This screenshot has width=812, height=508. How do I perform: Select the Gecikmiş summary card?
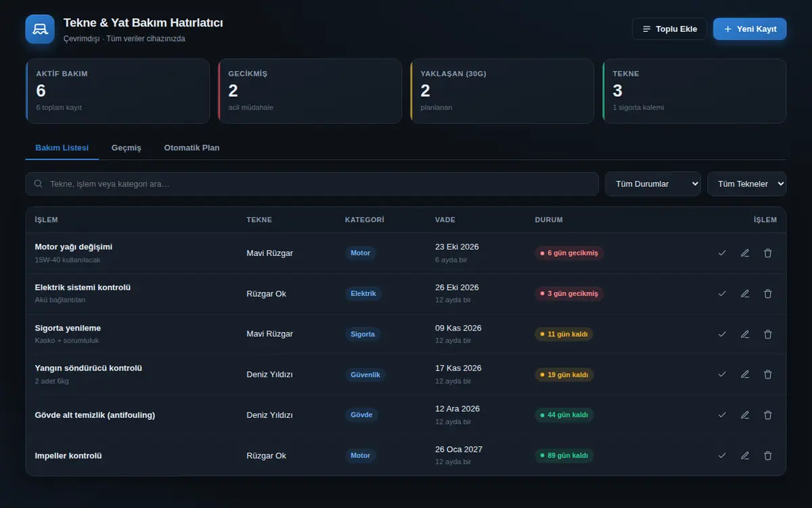310,91
